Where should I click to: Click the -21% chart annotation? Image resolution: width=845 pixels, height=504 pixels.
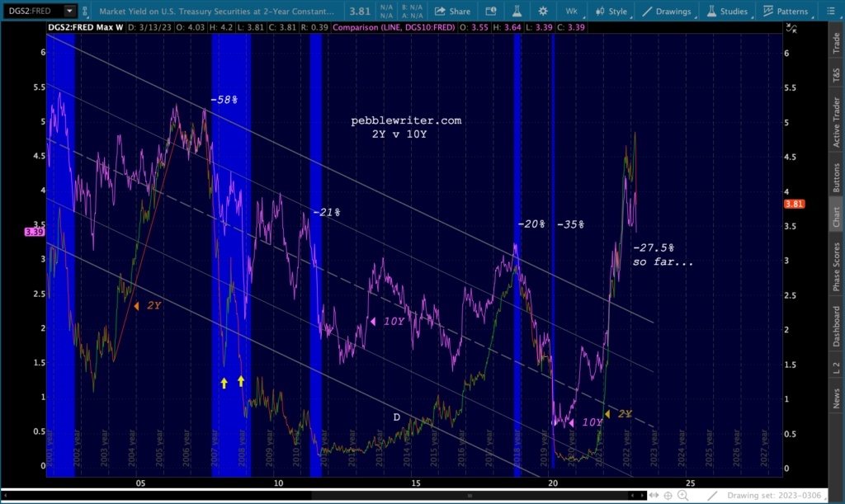[327, 212]
